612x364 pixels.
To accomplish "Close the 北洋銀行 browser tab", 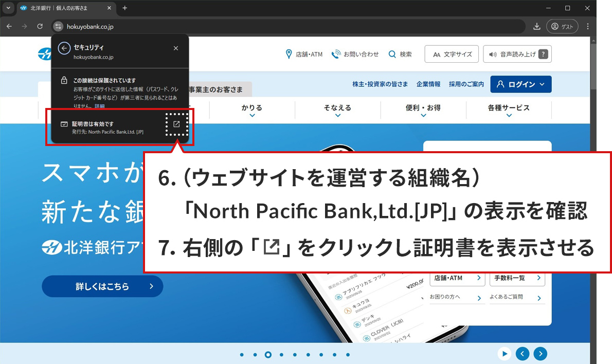I will 109,8.
